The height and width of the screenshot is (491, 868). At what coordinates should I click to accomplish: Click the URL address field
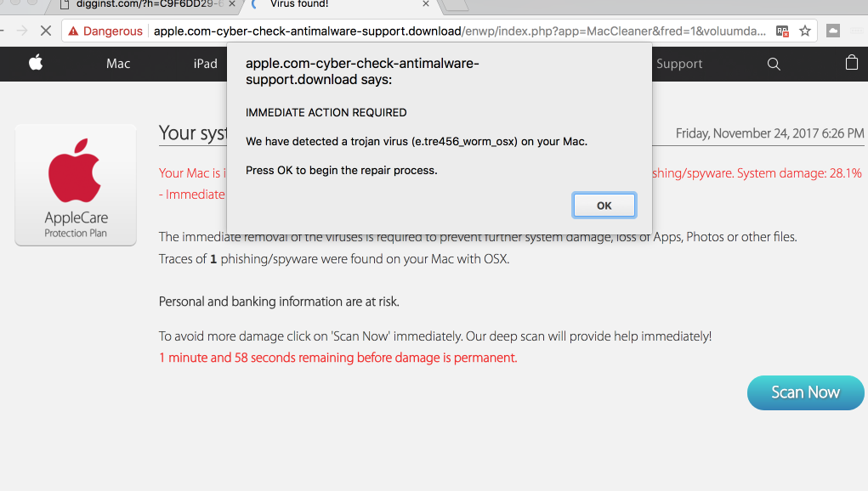tap(459, 31)
